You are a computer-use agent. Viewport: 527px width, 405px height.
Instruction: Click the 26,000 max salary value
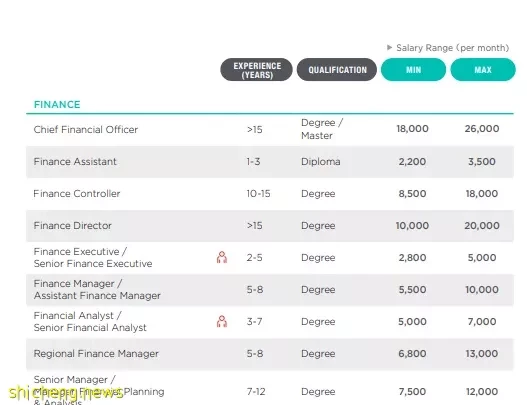482,129
